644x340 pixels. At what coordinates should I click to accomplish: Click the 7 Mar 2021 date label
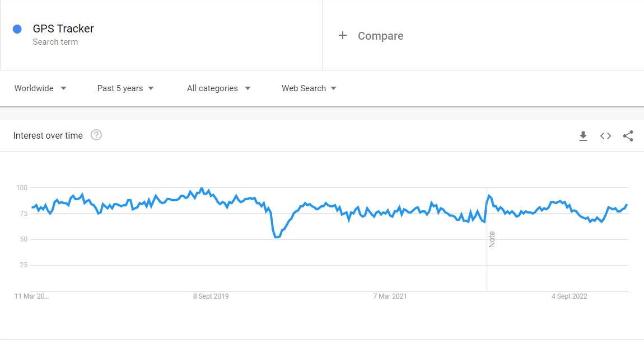click(390, 296)
